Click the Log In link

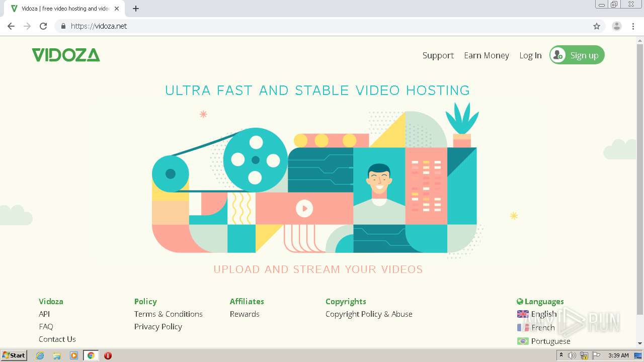(530, 55)
